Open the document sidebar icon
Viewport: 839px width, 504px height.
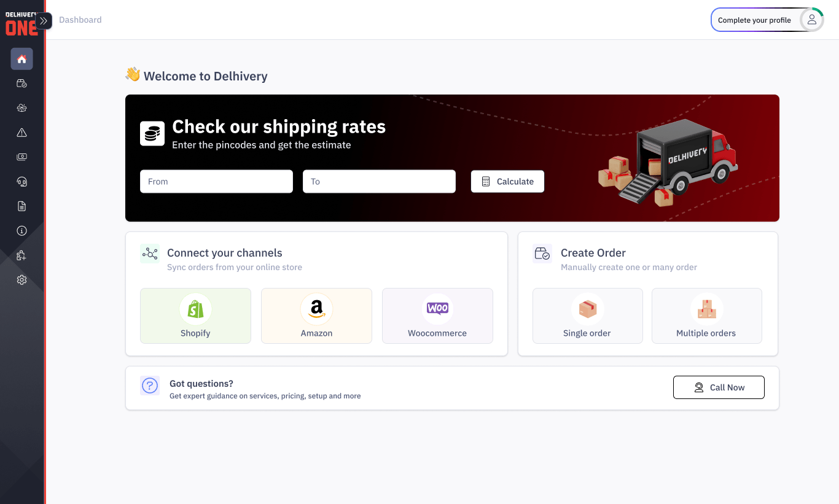point(21,206)
